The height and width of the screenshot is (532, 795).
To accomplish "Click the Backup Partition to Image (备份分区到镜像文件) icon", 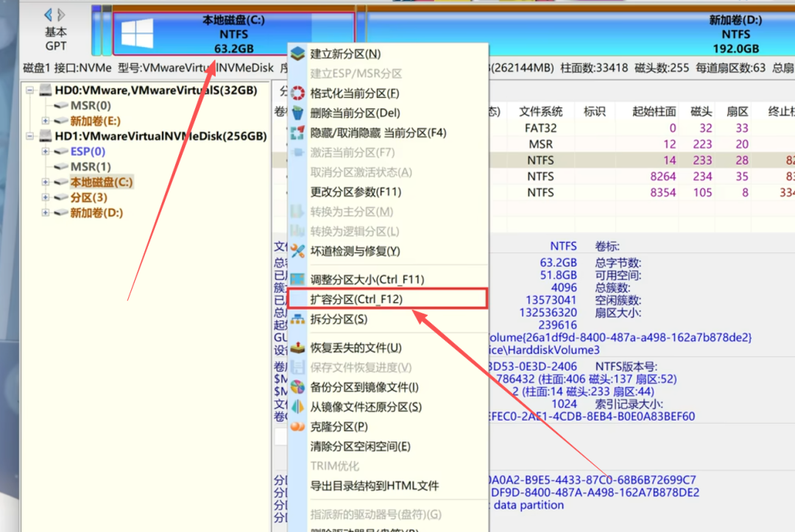I will (297, 387).
